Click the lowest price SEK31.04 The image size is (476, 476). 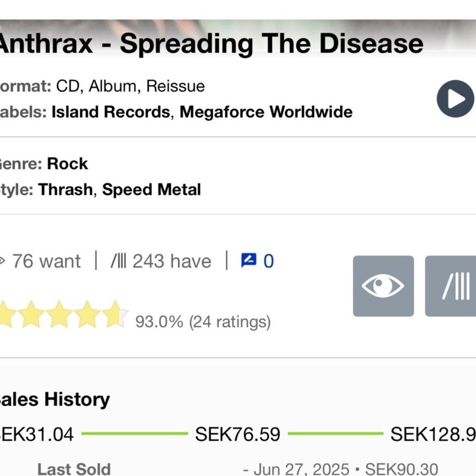coord(36,434)
